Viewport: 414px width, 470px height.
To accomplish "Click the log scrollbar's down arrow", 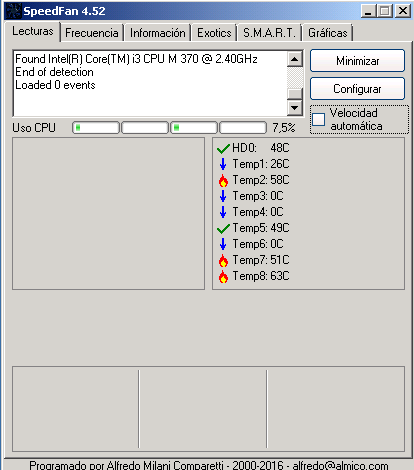I will click(x=295, y=108).
